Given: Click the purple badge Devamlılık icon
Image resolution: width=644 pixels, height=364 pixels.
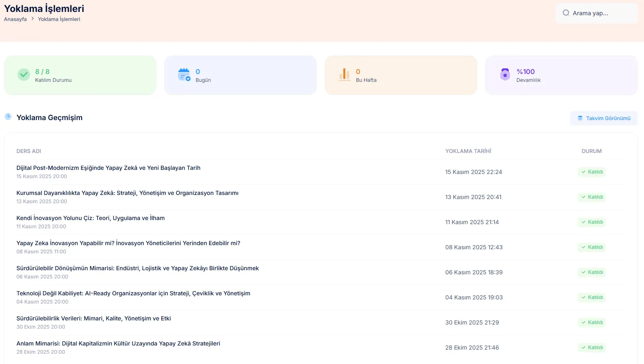Looking at the screenshot, I should (x=505, y=75).
